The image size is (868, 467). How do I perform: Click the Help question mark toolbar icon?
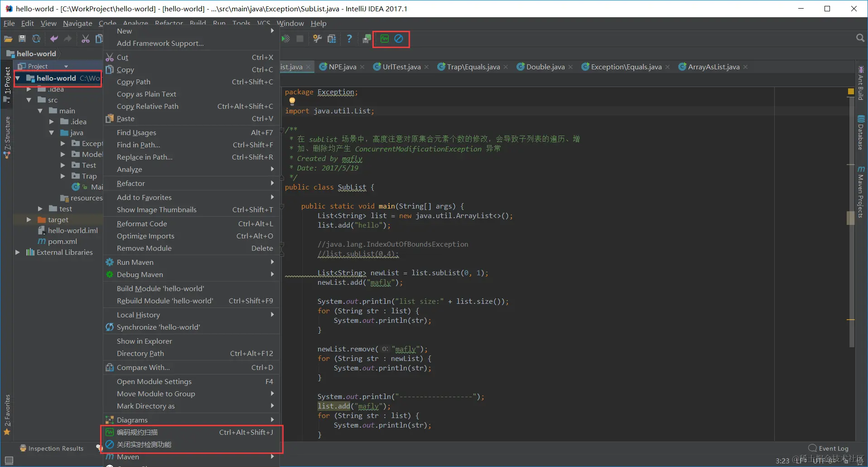pos(349,39)
